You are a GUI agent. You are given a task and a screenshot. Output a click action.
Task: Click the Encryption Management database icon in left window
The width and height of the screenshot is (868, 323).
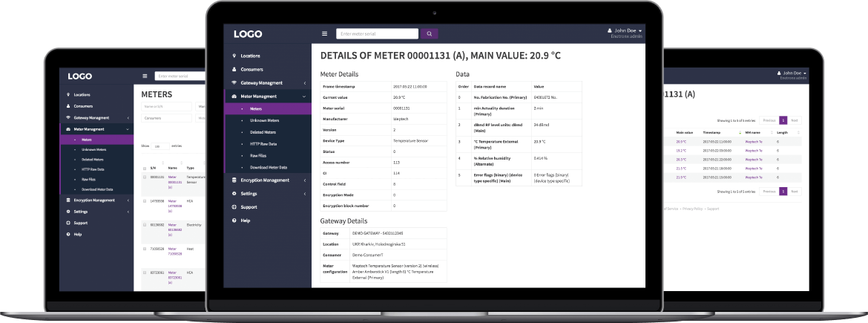coord(68,200)
